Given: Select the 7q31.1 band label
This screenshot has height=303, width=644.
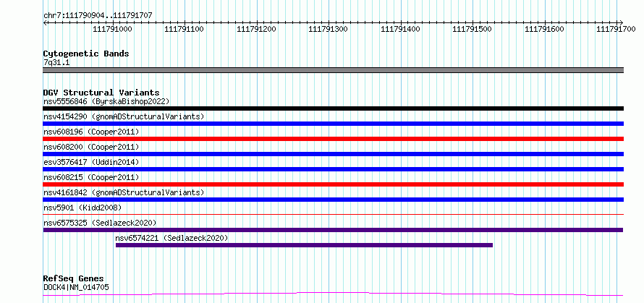Looking at the screenshot, I should (x=56, y=62).
